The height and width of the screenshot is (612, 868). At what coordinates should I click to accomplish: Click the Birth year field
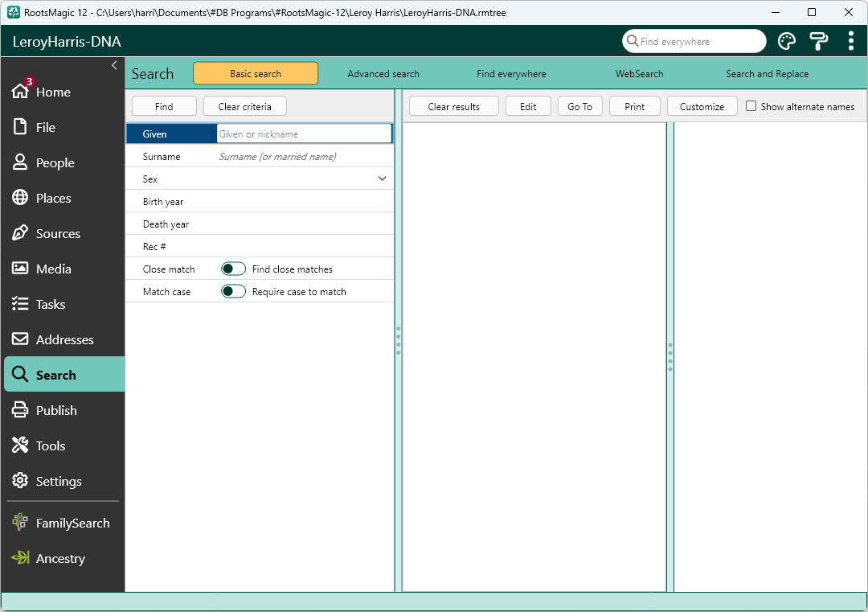[304, 202]
